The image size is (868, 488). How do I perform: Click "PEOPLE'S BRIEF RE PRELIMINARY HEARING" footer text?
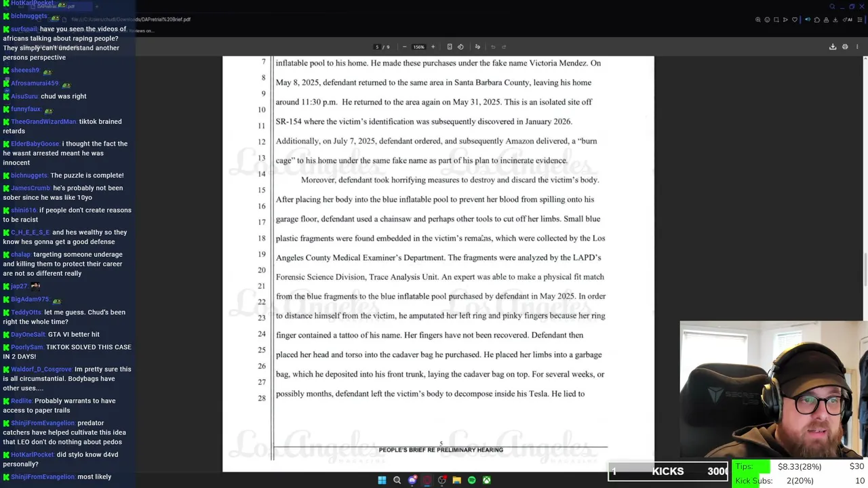pos(441,450)
